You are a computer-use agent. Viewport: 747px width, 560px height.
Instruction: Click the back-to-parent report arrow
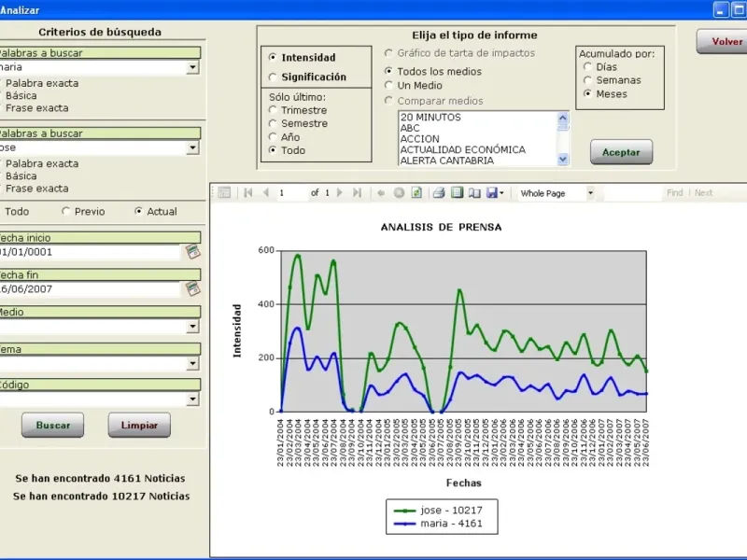(381, 193)
